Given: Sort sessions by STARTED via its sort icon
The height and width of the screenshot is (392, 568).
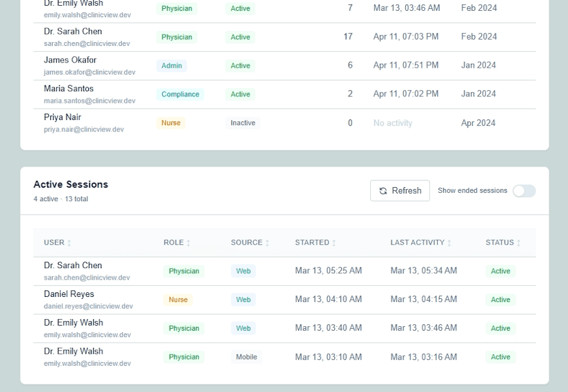Looking at the screenshot, I should point(333,243).
